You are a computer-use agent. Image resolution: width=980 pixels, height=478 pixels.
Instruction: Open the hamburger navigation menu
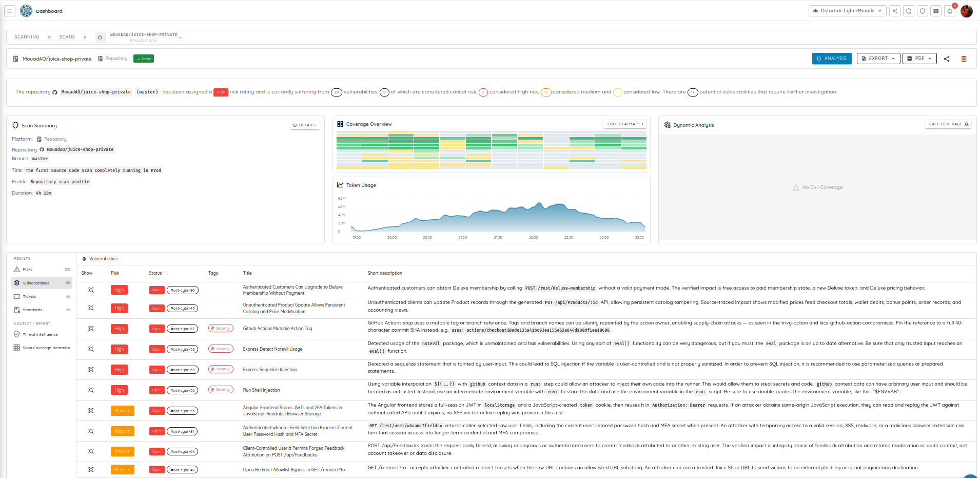tap(9, 11)
